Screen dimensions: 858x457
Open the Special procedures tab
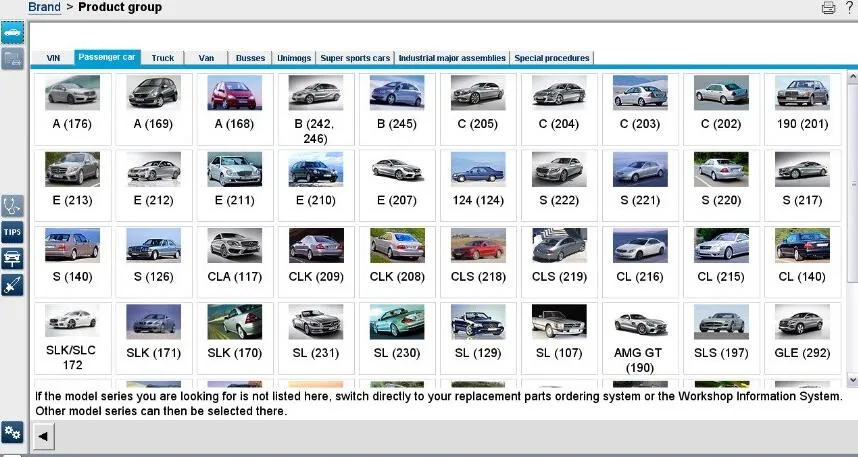tap(552, 58)
